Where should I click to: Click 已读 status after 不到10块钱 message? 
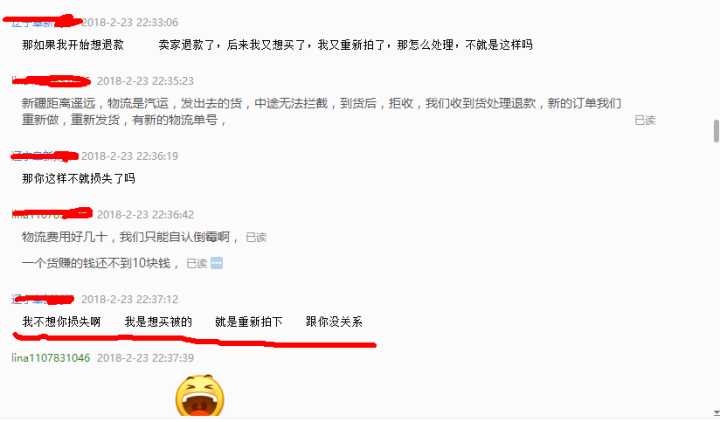[x=197, y=263]
